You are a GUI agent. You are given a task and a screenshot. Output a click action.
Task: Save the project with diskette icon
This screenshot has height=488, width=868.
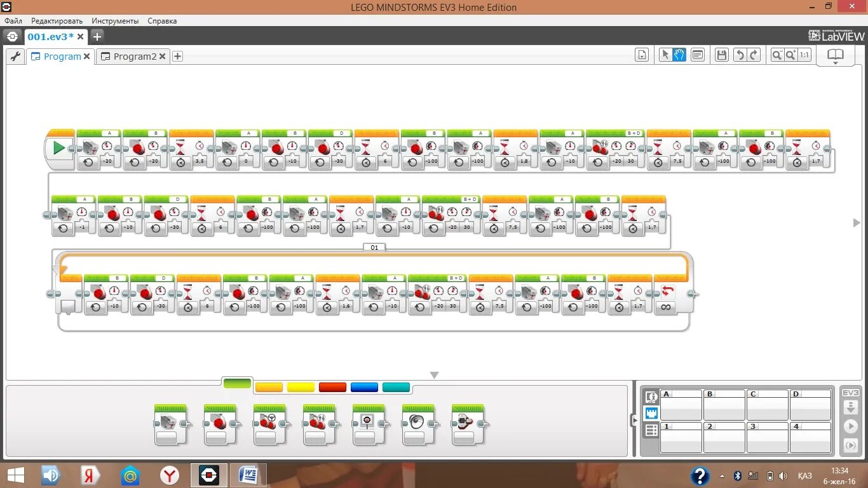point(721,55)
